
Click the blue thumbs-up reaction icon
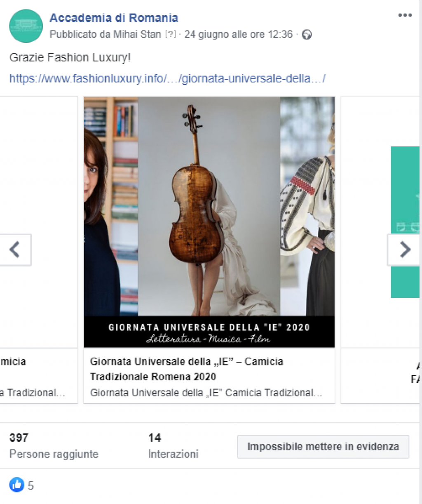click(x=17, y=485)
